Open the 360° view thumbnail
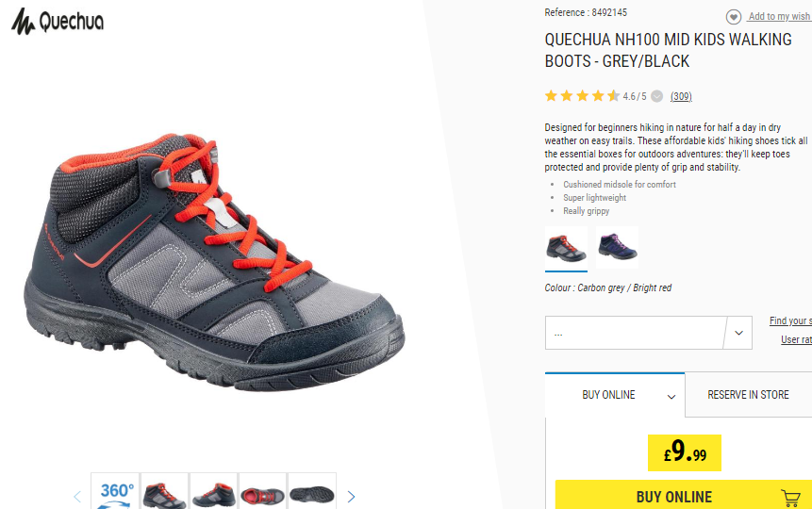 click(x=115, y=491)
